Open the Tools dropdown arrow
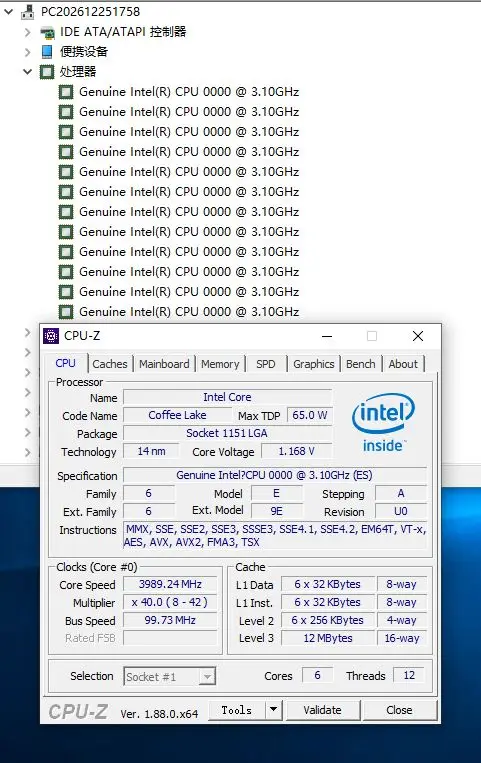Screen dimensions: 481x763 tap(274, 710)
